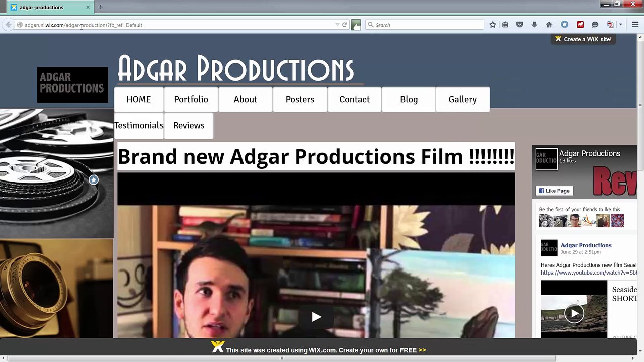This screenshot has height=362, width=644.
Task: Open a new browser tab
Action: [x=100, y=7]
